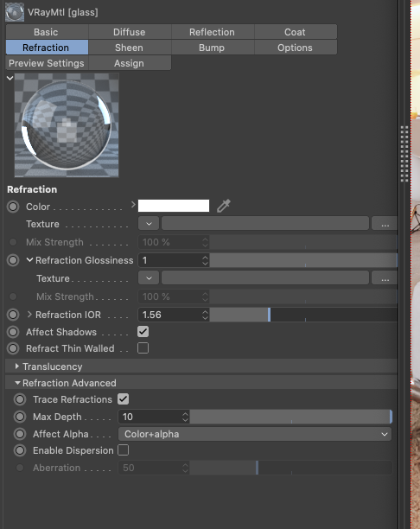Click the animation dot next to Color
420x529 pixels.
click(13, 207)
